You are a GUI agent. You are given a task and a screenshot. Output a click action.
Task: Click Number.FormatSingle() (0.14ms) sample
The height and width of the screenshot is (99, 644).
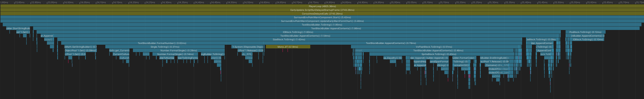[x=175, y=54]
